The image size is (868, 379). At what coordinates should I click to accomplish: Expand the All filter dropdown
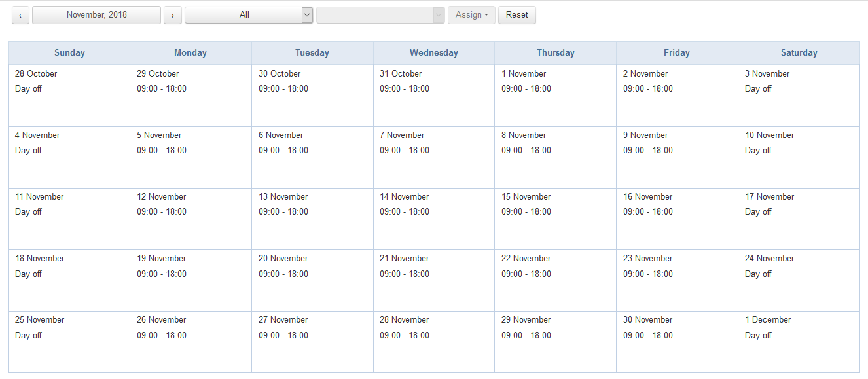click(x=249, y=14)
